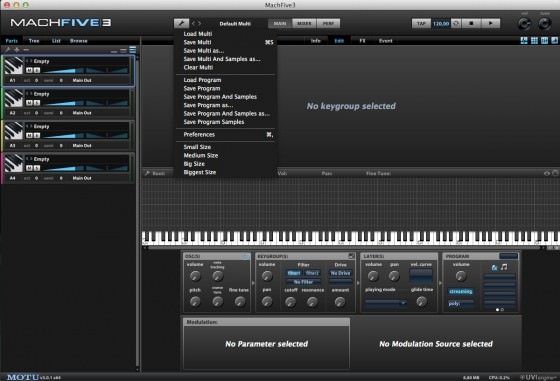
Task: Click the rightmost display view icon at top right
Action: 554,41
